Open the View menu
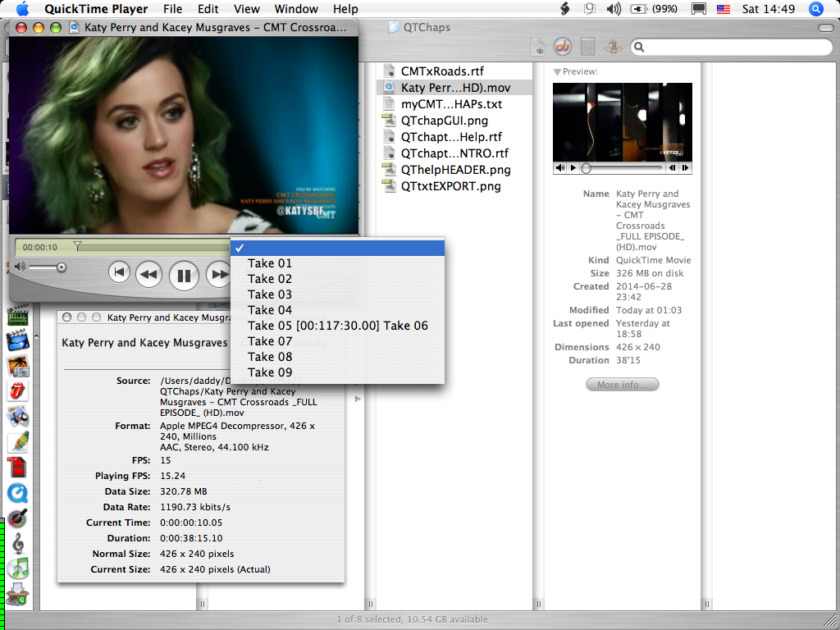Screen dimensions: 840x630 (x=246, y=9)
